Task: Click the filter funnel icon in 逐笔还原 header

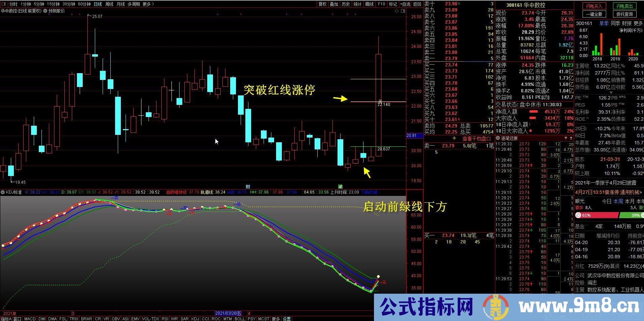Action: point(566,138)
